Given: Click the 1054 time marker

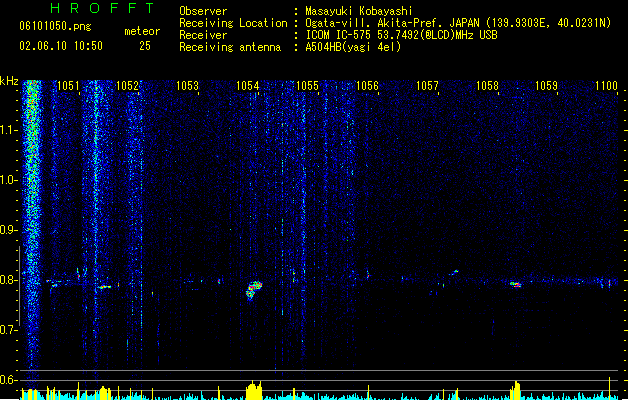Looking at the screenshot, I should (x=247, y=86).
